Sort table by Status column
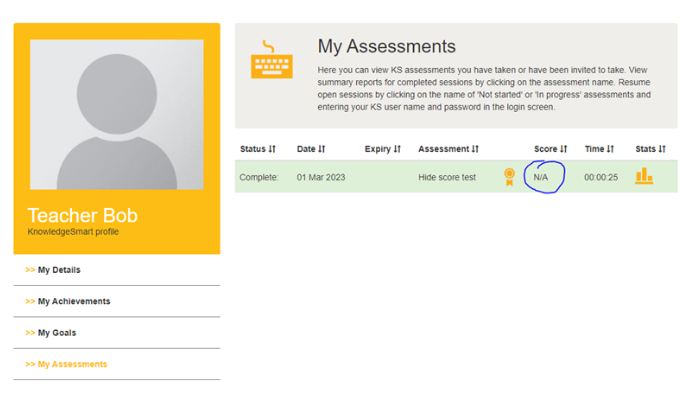Viewport: 694px width, 397px height. pos(258,149)
